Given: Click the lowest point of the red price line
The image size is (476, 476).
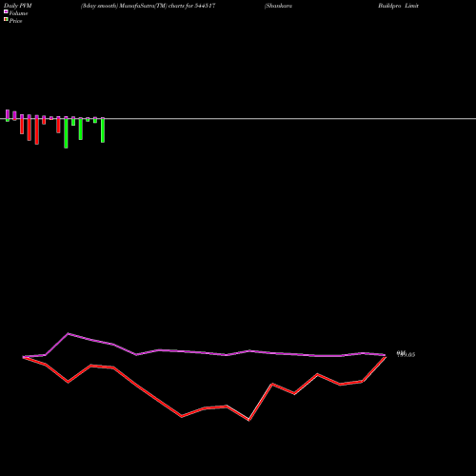Looking at the screenshot, I should point(248,420).
